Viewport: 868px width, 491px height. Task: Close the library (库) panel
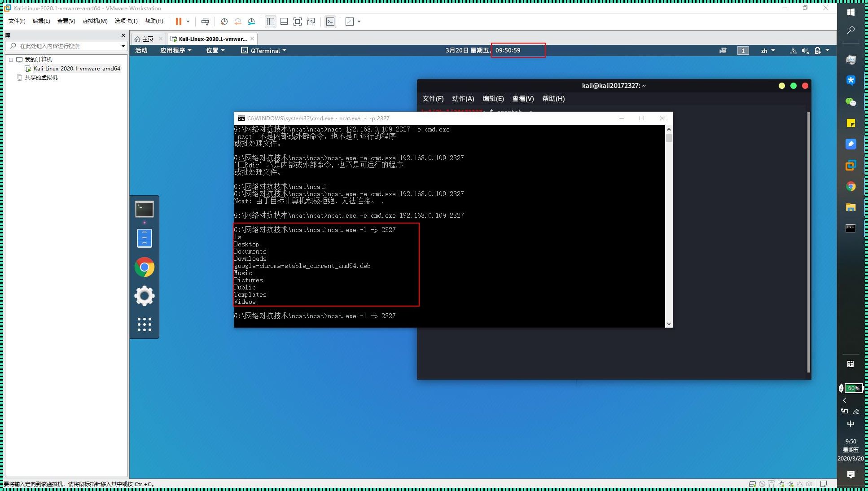(x=123, y=35)
